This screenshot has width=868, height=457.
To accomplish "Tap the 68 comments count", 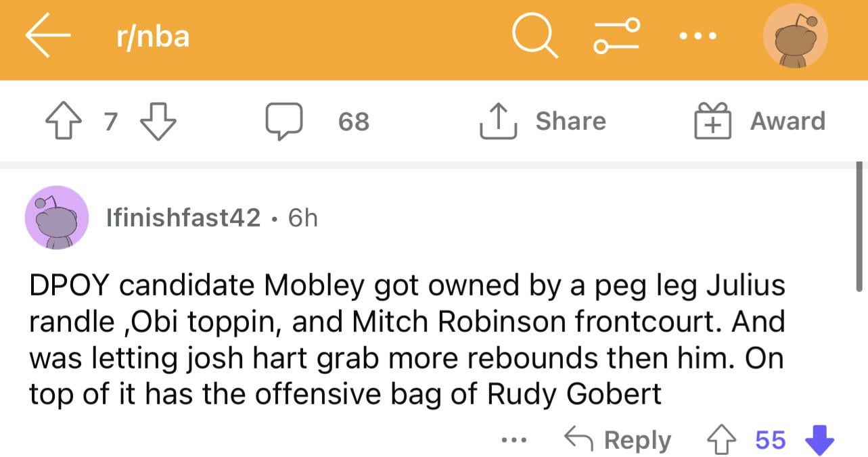I will point(353,122).
